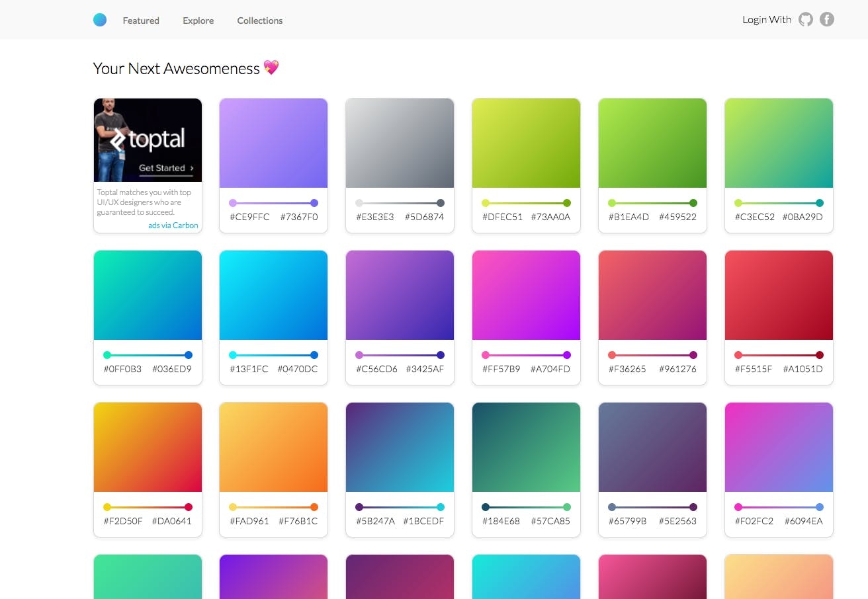Screen dimensions: 868x599
Task: Click the GitHub login icon
Action: (x=805, y=19)
